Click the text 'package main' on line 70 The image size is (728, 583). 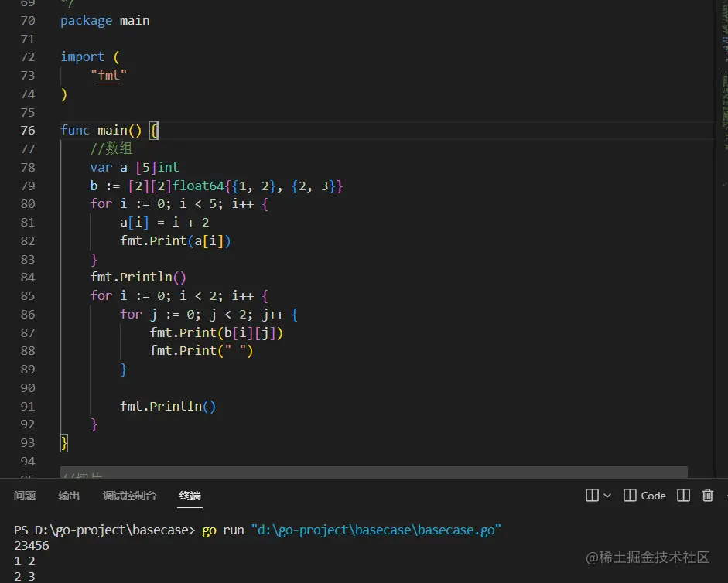point(105,20)
